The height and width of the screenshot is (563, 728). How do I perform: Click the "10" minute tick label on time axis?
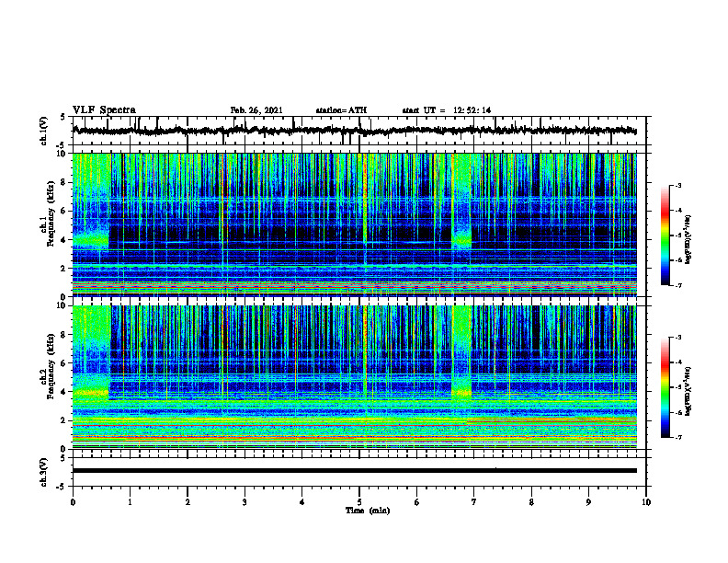646,502
